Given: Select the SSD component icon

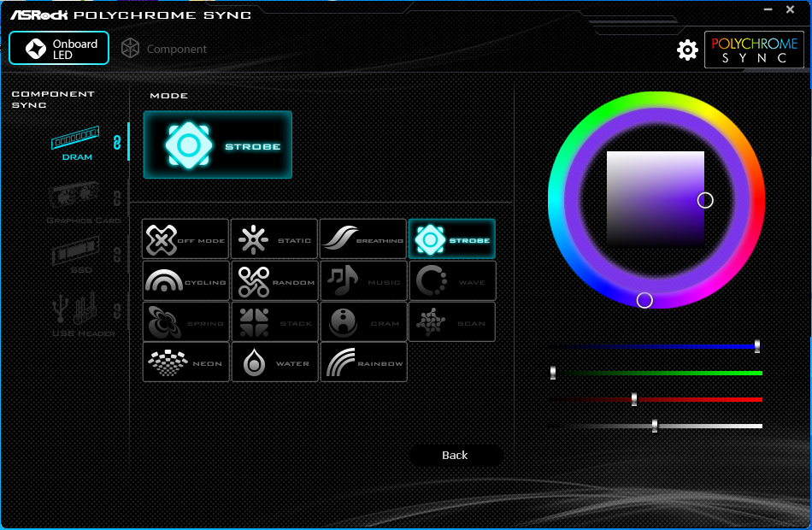Looking at the screenshot, I should (76, 254).
